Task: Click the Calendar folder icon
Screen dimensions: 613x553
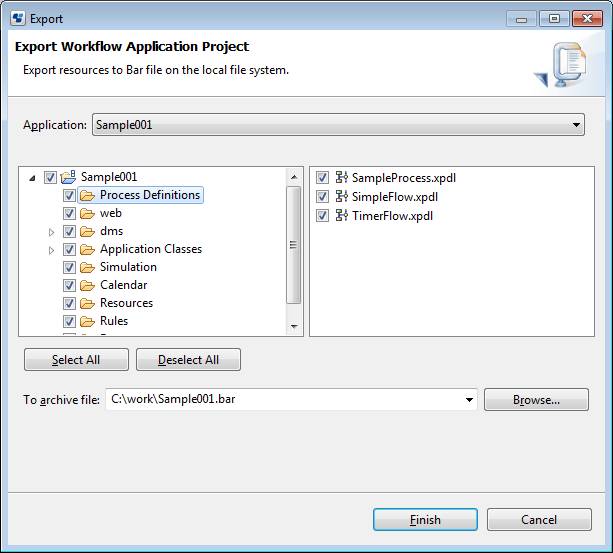Action: coord(87,285)
